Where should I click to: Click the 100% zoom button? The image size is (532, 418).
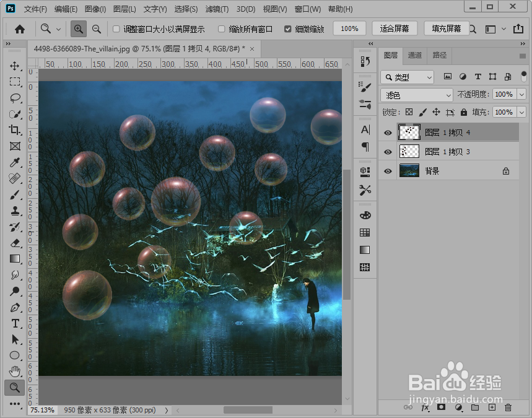[x=349, y=28]
